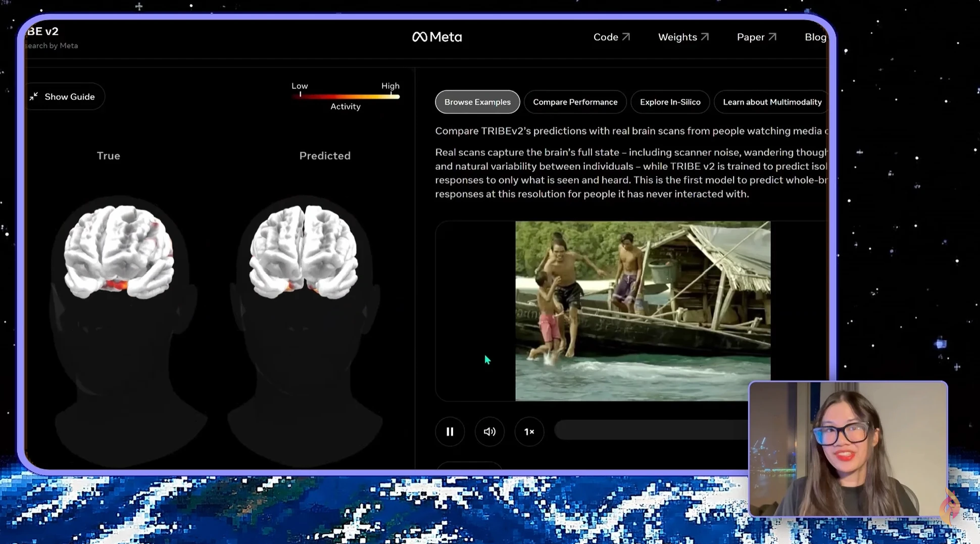Click the collapse arrows icon in Show Guide
The width and height of the screenshot is (980, 544).
pyautogui.click(x=33, y=97)
